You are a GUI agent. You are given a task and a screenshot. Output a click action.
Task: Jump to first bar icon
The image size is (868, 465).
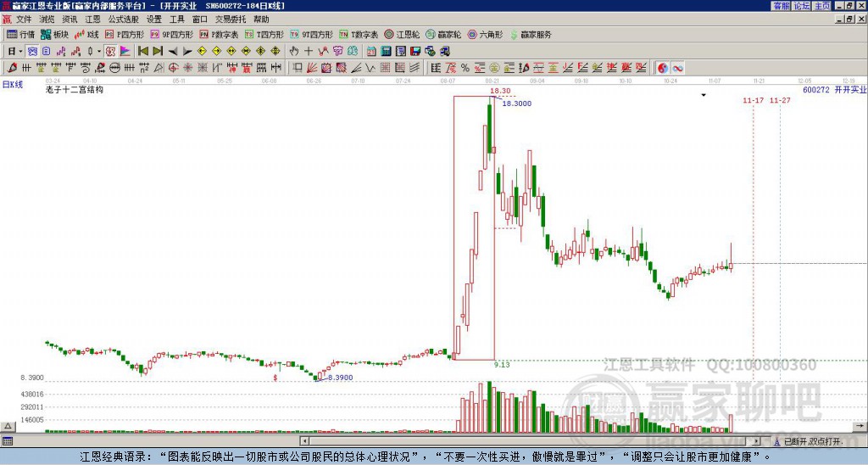coord(142,51)
